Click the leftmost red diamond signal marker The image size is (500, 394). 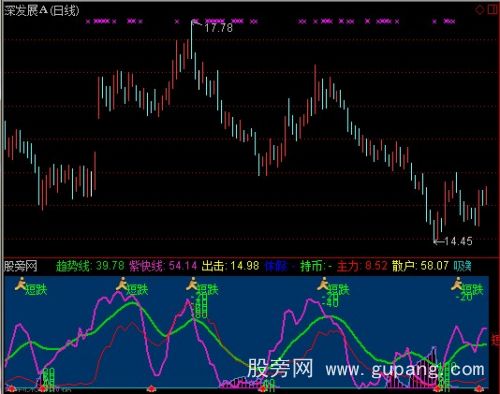click(11, 389)
